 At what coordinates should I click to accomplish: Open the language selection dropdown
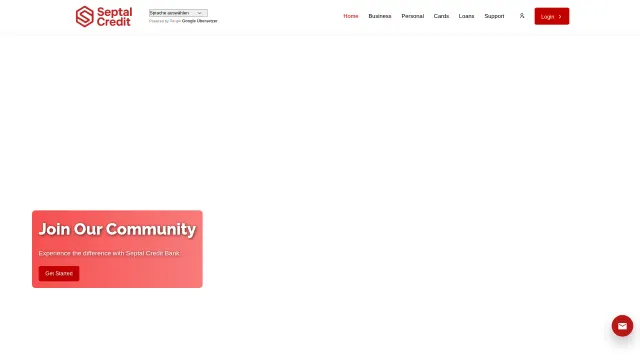[178, 13]
